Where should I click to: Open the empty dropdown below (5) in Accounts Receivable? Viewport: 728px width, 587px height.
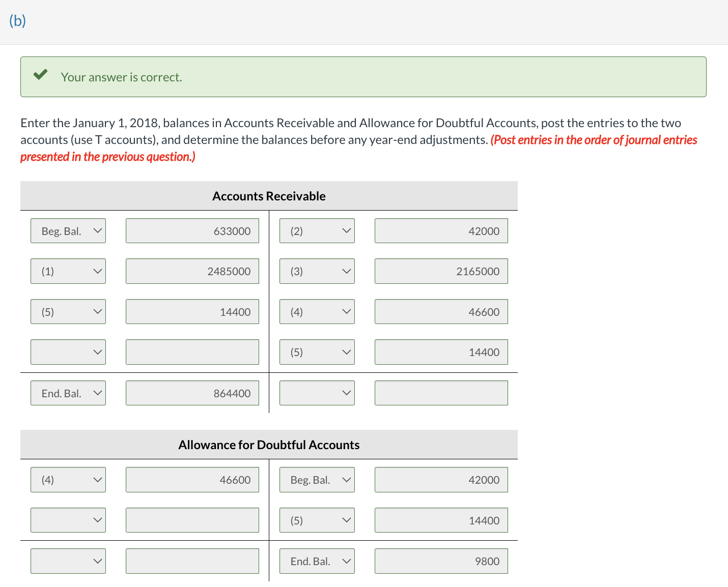tap(68, 351)
